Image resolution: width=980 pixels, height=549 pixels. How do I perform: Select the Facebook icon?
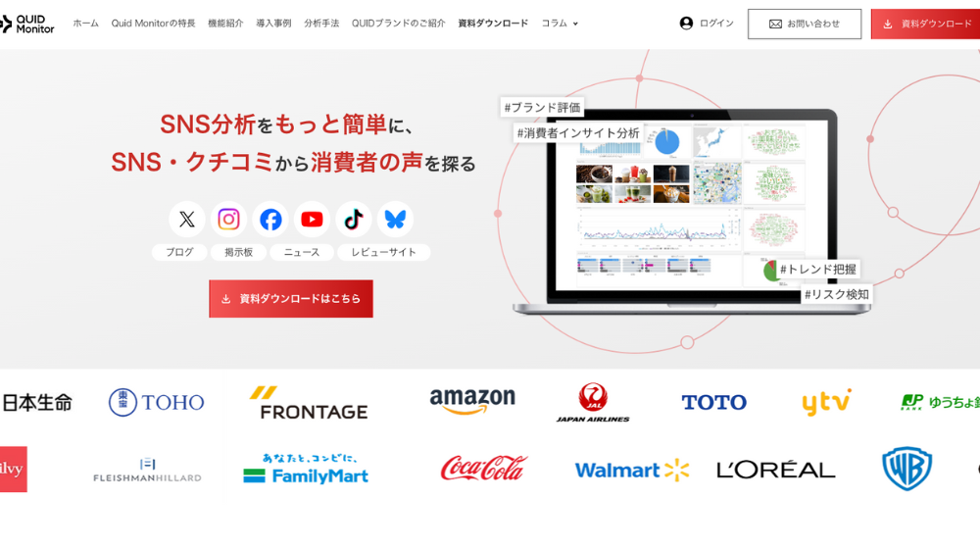pos(270,220)
